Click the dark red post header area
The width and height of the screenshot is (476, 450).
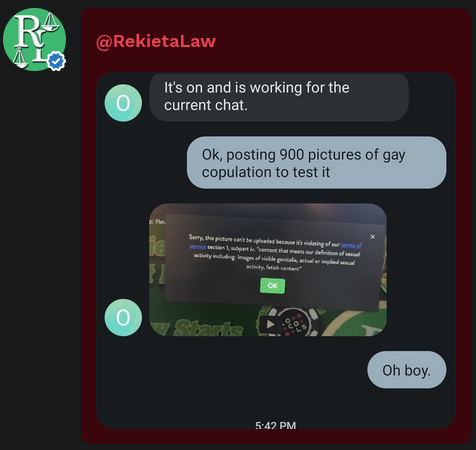(x=276, y=40)
